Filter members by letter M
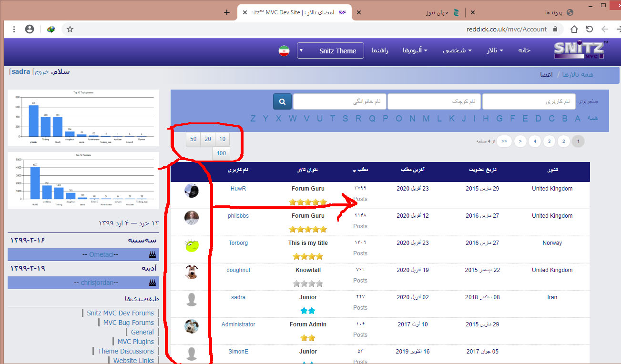 pos(426,119)
